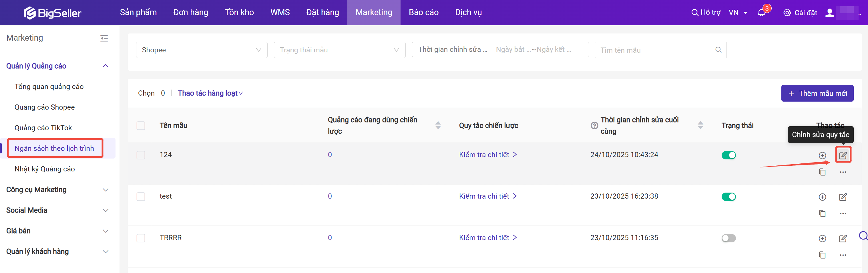Collapse the Marketing sidebar menu icon

pyautogui.click(x=104, y=38)
